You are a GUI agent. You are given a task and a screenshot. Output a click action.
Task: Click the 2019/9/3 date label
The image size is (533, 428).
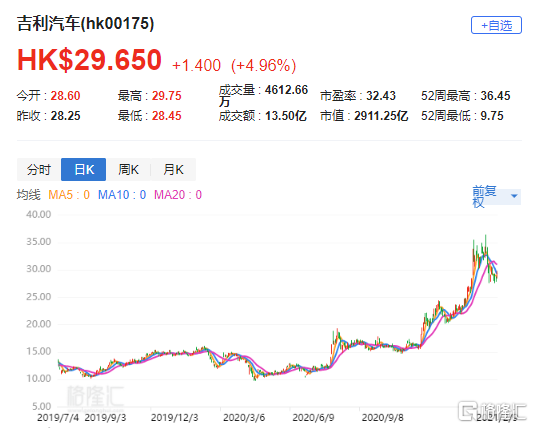coord(105,417)
